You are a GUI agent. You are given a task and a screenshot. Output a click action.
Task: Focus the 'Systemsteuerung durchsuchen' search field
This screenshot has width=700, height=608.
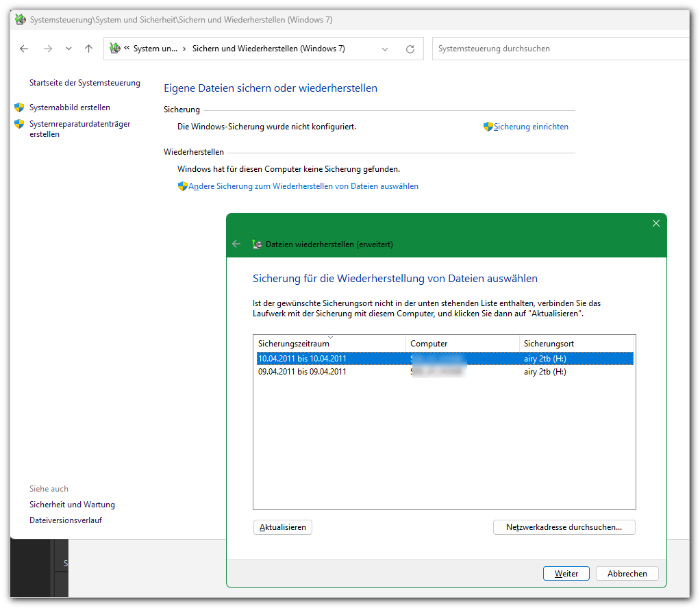pos(560,49)
